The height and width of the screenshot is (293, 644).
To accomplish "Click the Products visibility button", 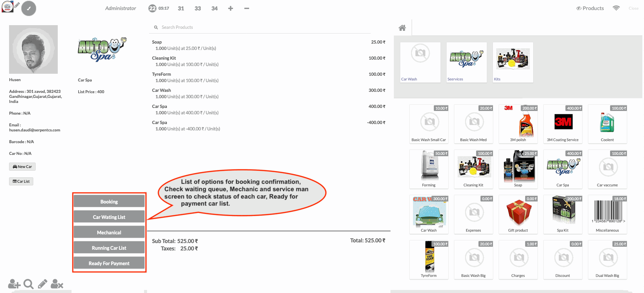I will pos(590,8).
